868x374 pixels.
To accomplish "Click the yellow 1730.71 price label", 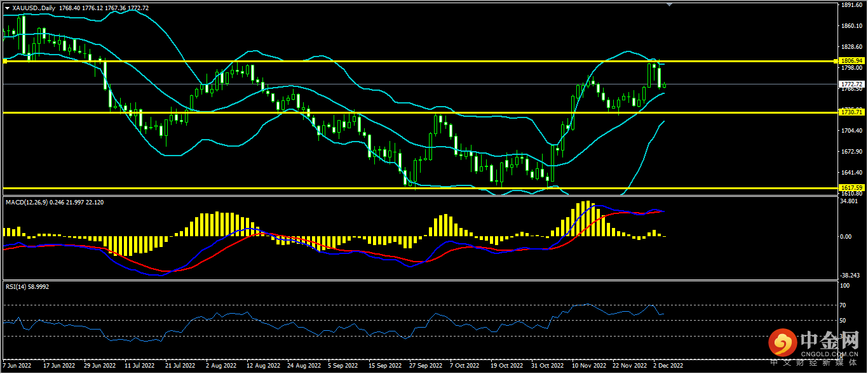I will (850, 112).
